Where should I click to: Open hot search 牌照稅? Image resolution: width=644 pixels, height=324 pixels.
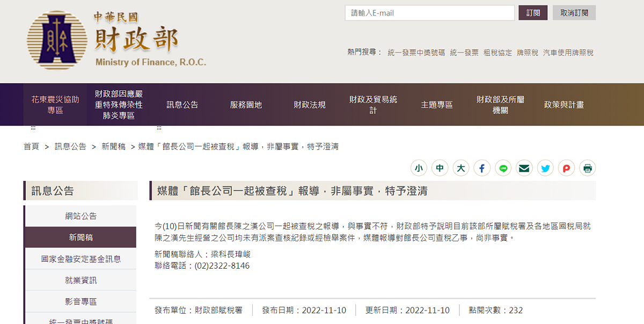click(x=528, y=53)
